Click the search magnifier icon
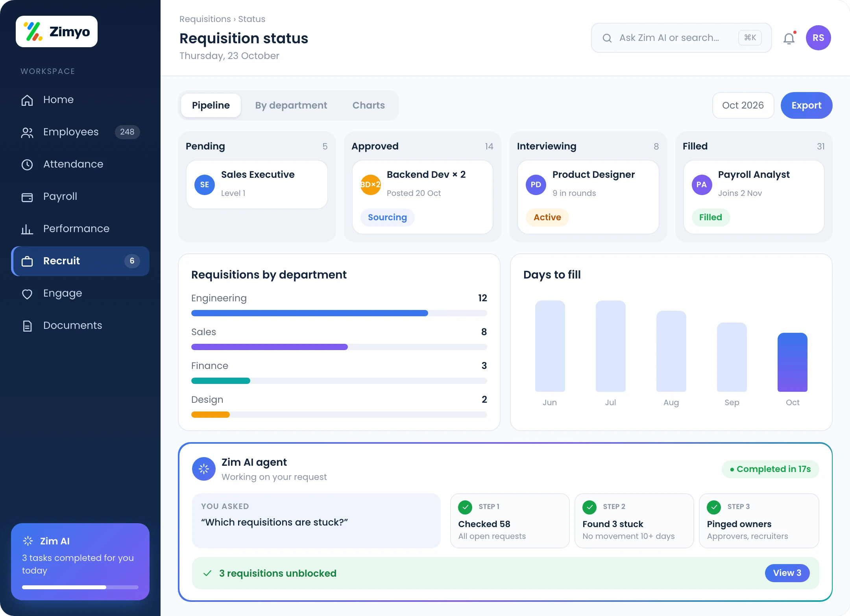 click(x=607, y=38)
